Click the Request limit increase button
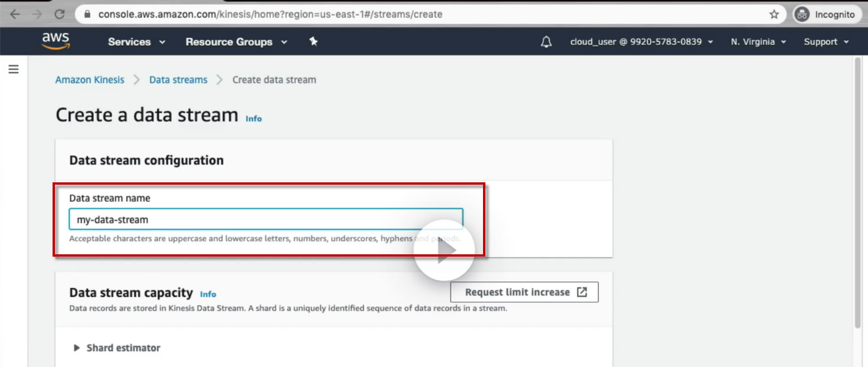Screen dimensions: 868x367 524,292
